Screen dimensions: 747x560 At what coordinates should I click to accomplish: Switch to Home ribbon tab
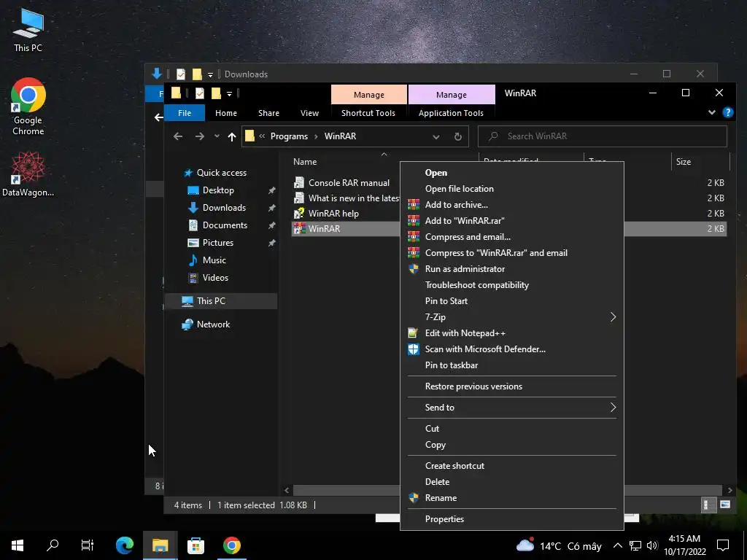226,113
